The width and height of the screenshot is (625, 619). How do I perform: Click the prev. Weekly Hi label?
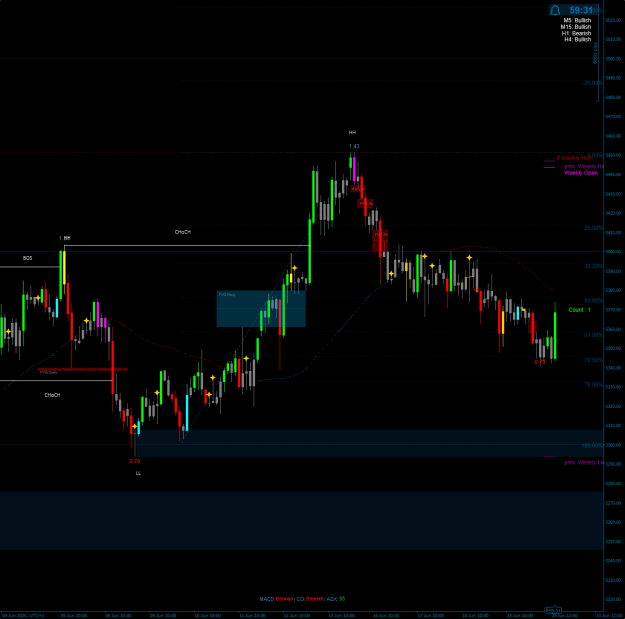[x=584, y=166]
